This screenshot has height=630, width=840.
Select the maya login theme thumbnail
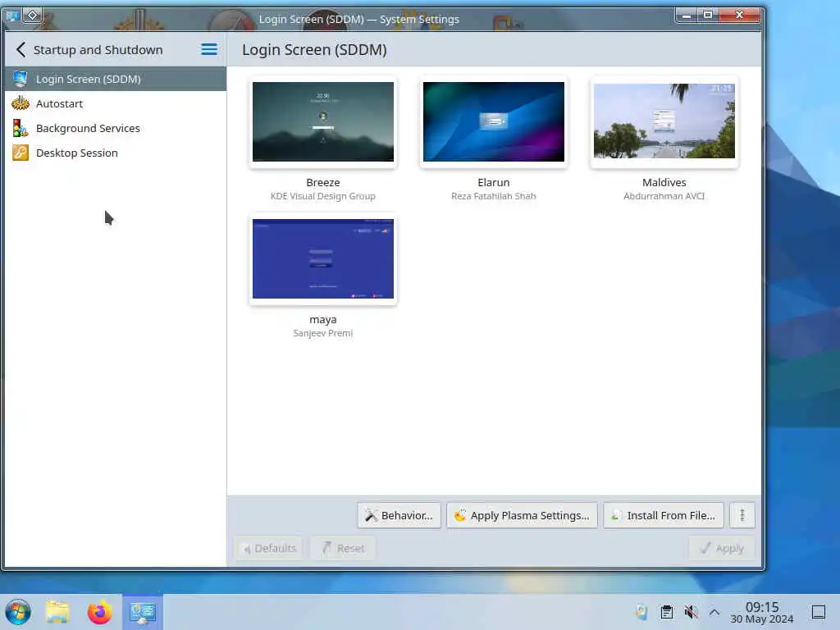click(x=323, y=258)
